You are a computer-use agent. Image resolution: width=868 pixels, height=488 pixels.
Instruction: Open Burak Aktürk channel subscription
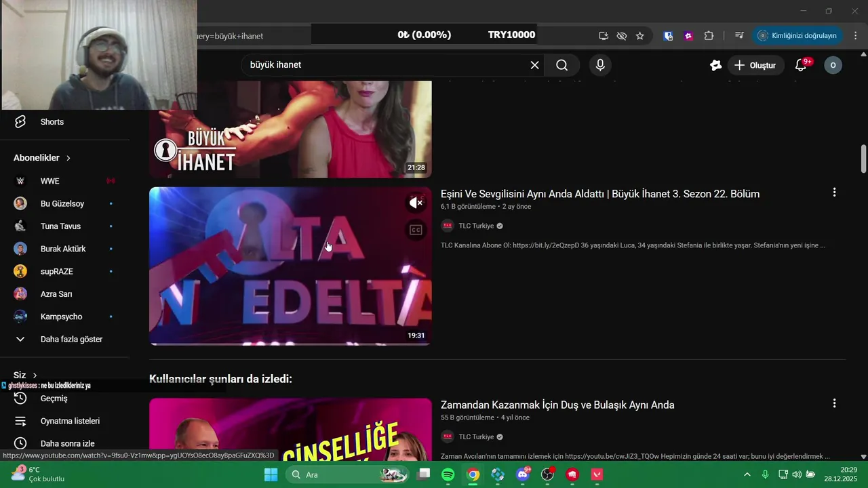point(64,249)
